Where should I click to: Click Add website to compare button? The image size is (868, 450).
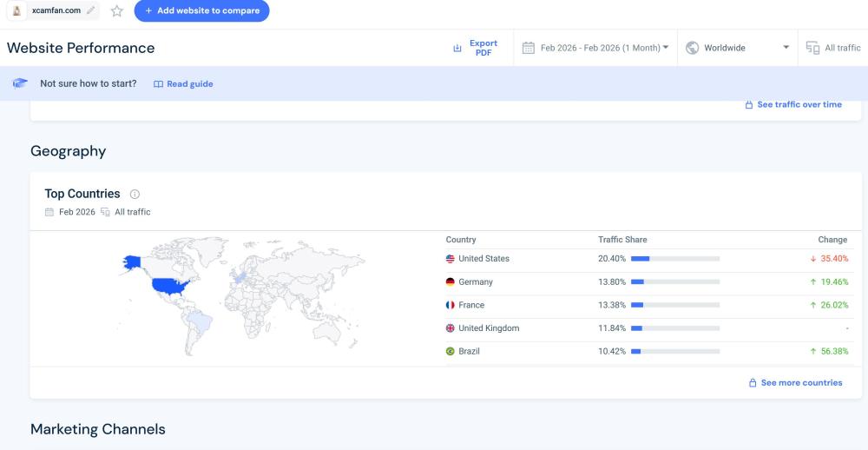(x=201, y=11)
